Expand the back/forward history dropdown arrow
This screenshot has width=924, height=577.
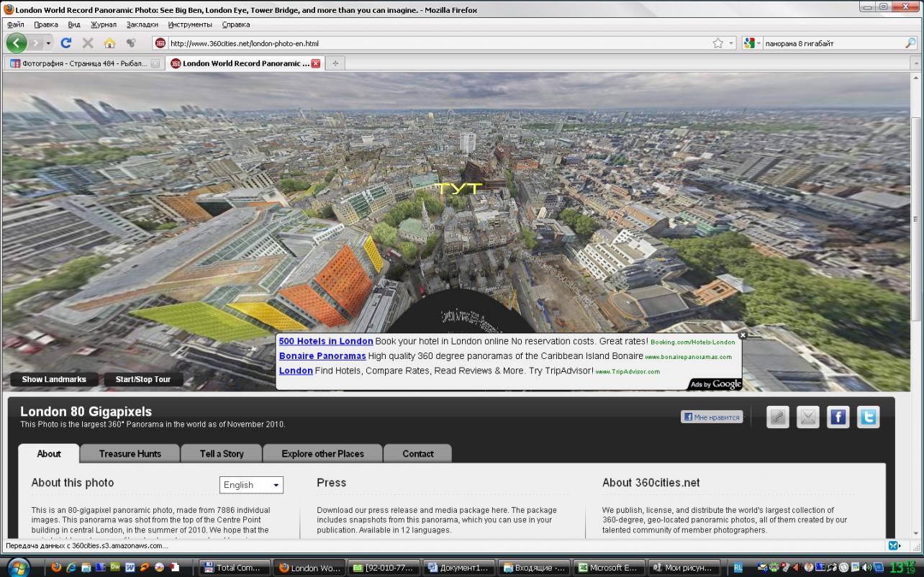49,43
